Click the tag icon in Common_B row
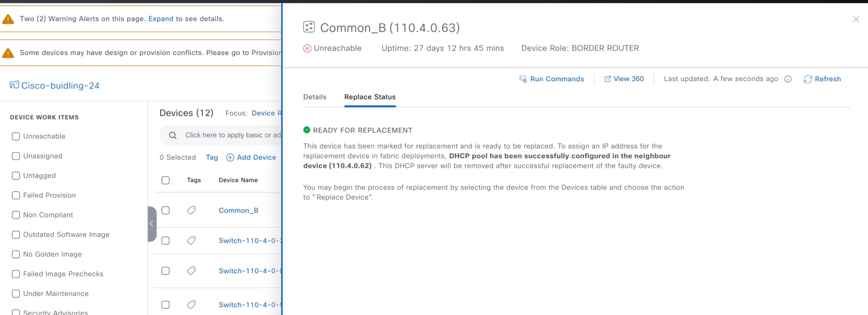The height and width of the screenshot is (315, 868). (191, 210)
